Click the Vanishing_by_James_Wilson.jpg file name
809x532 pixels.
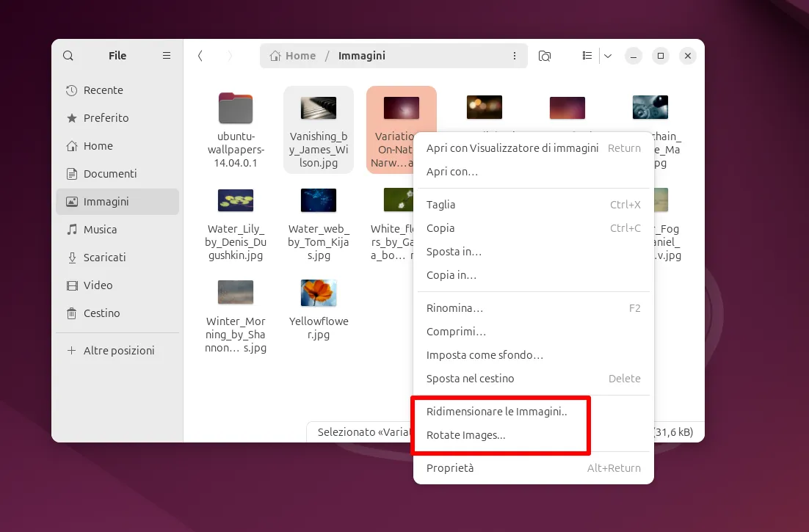click(319, 150)
